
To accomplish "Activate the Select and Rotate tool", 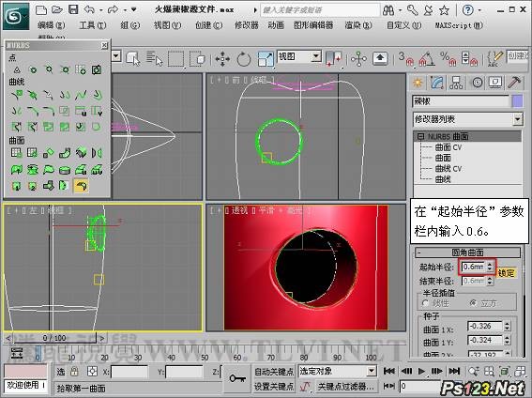I will pos(243,59).
